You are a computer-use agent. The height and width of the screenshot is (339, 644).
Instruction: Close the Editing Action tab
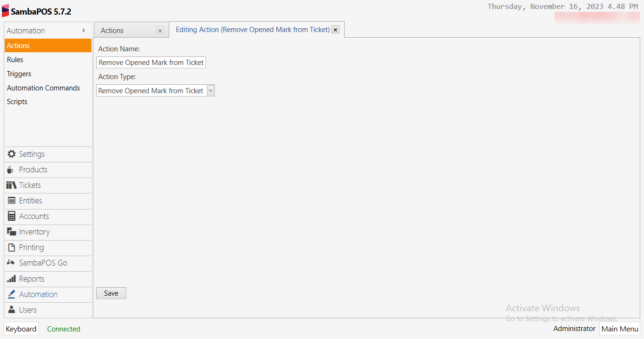pos(335,29)
